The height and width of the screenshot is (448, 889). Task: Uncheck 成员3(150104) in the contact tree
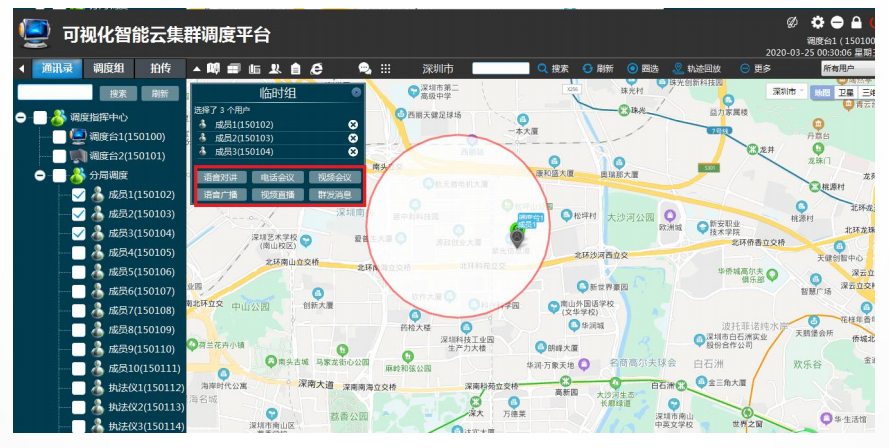point(78,233)
